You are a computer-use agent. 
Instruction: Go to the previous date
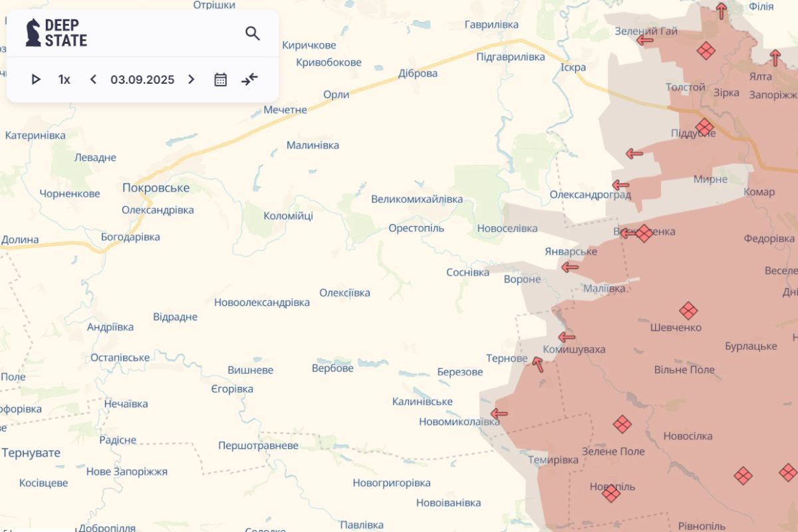point(93,80)
